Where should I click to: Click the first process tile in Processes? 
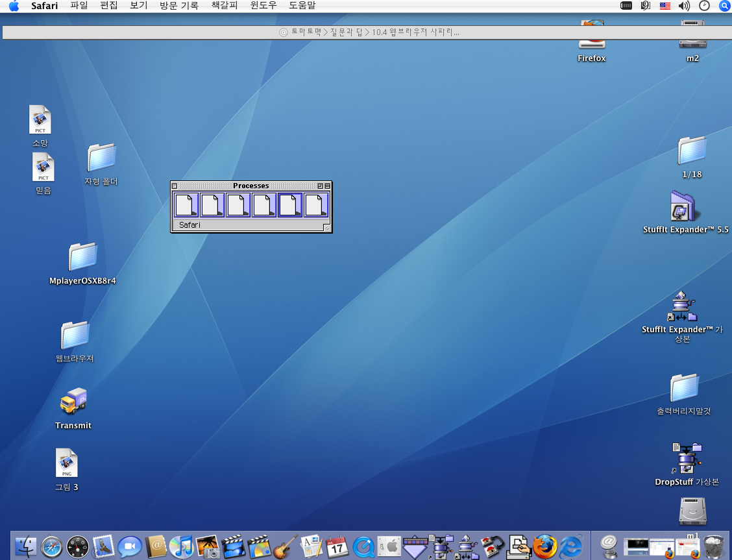click(186, 205)
